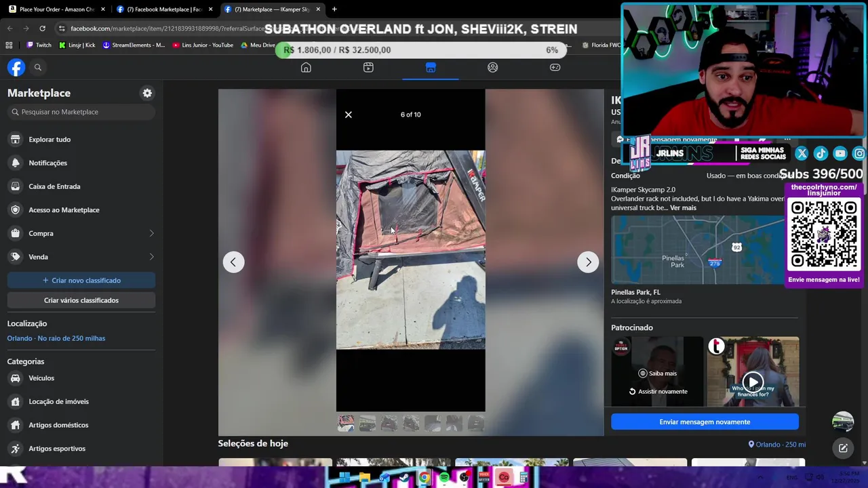Switch to the Place Your Order Amazon tab
This screenshot has width=868, height=488.
click(x=57, y=9)
